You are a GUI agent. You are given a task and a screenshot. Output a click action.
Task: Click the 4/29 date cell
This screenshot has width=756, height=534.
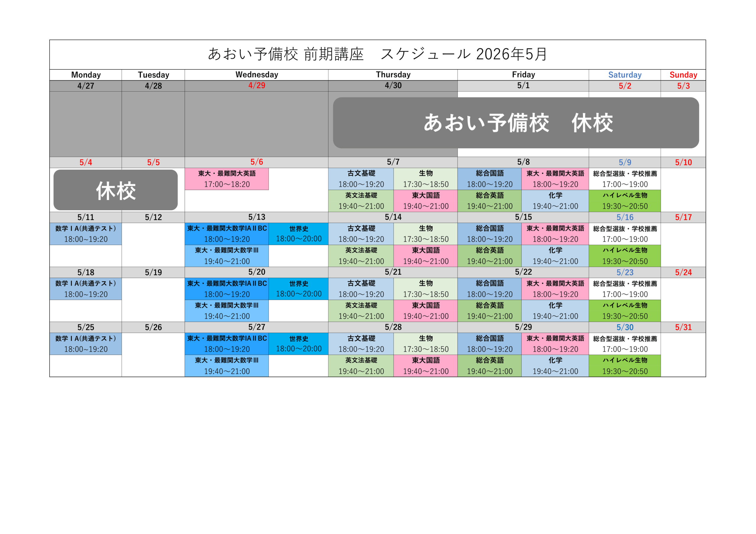[256, 86]
